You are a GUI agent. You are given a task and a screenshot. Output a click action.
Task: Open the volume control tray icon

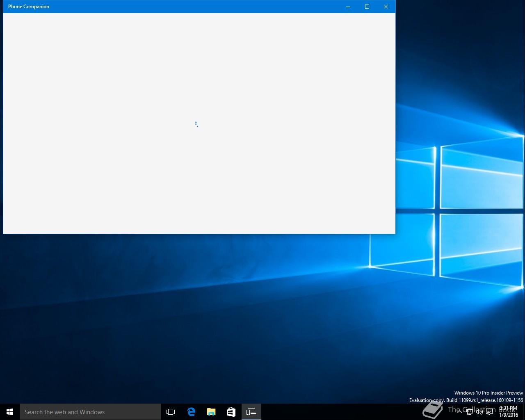point(479,412)
